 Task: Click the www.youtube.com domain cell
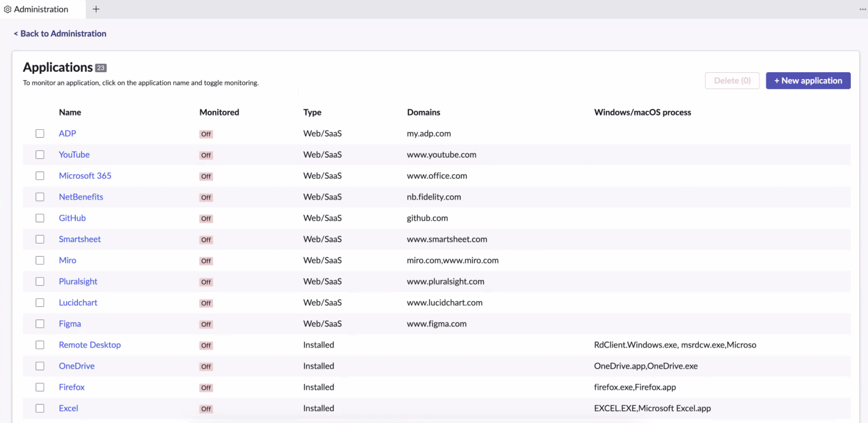(441, 154)
